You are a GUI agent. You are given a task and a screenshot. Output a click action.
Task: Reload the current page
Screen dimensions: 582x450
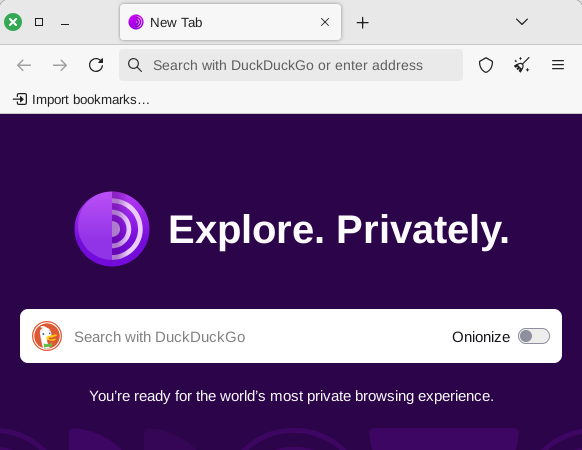pos(96,65)
